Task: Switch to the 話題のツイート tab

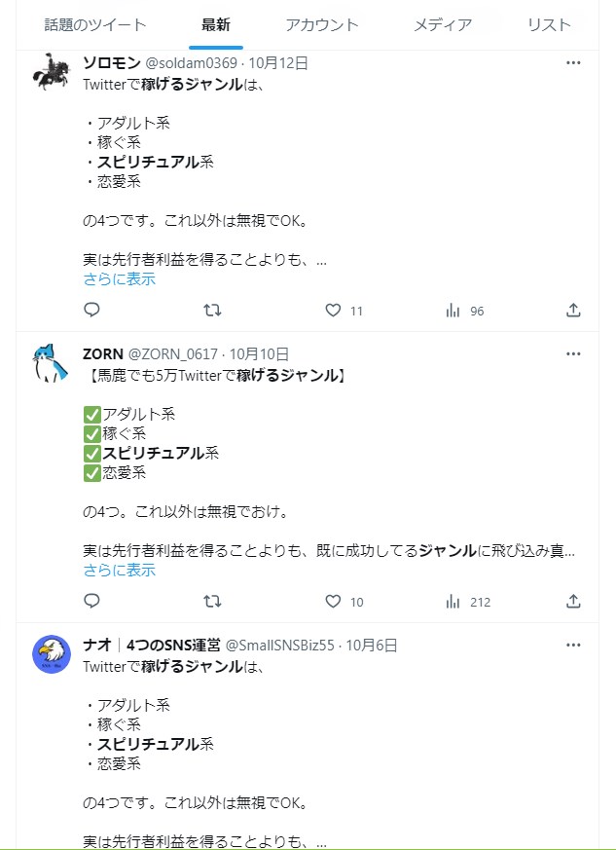Action: 95,24
